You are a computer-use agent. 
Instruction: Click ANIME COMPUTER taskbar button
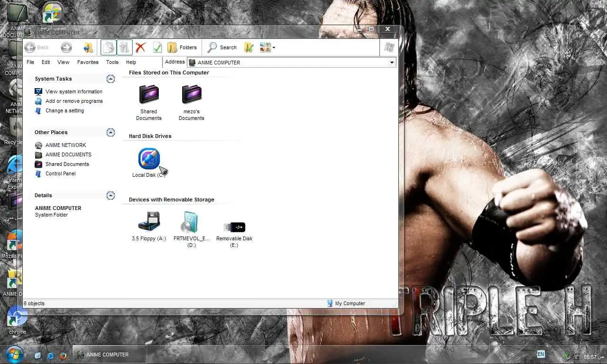[x=109, y=355]
